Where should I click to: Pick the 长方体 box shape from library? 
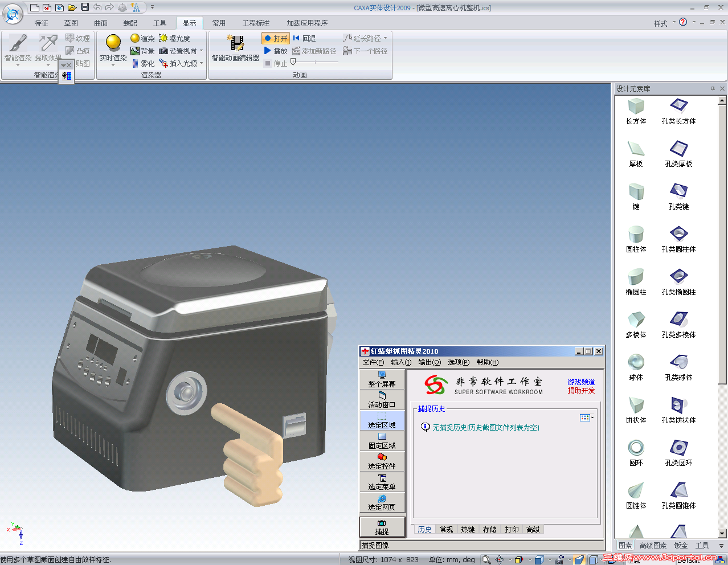tap(636, 107)
